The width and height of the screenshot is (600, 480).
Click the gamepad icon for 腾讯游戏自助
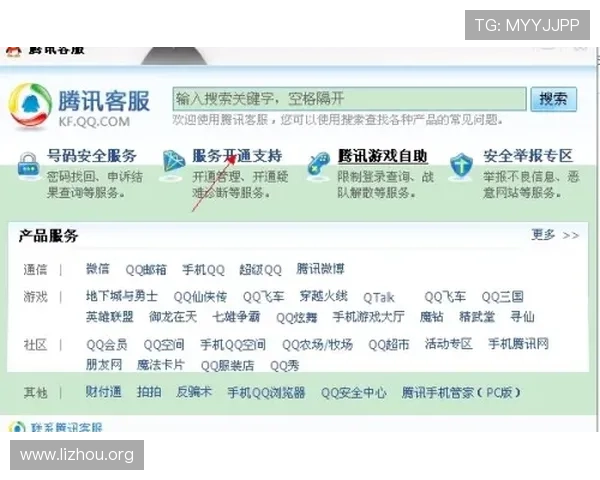tap(319, 165)
